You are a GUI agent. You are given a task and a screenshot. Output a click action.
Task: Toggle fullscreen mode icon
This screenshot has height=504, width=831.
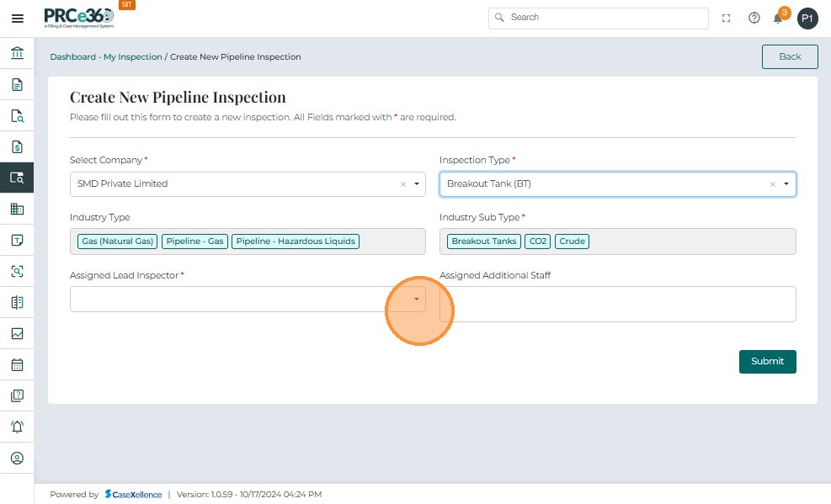[726, 18]
